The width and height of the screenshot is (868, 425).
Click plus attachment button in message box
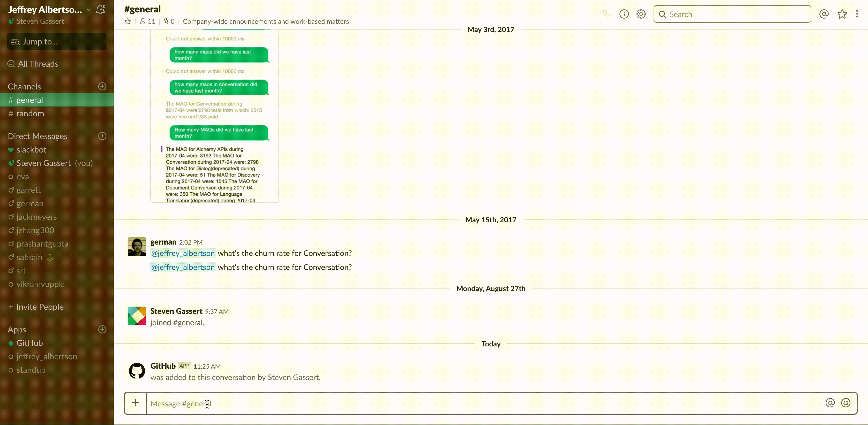click(135, 403)
